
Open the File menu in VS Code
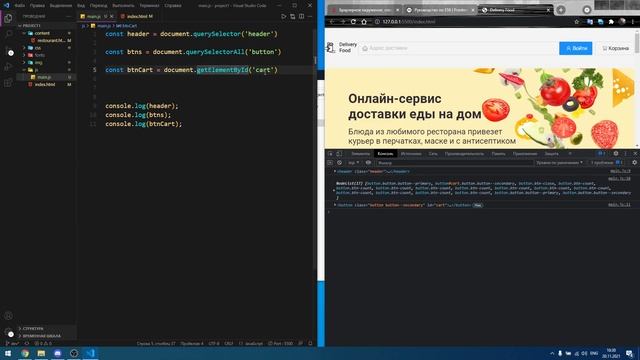[x=20, y=6]
